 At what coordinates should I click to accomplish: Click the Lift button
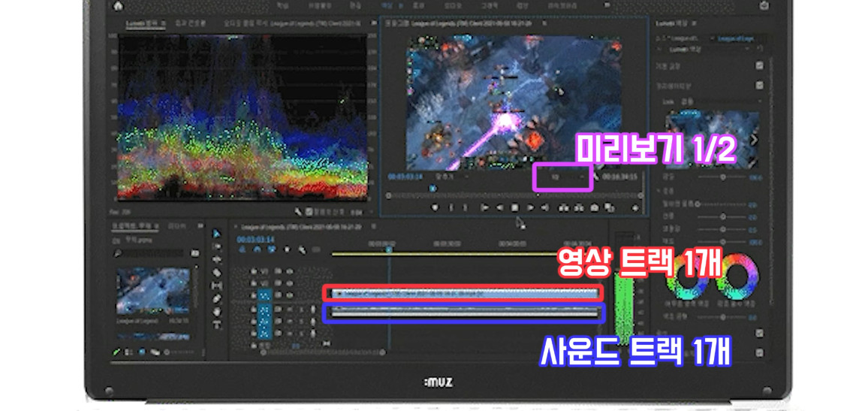[565, 207]
